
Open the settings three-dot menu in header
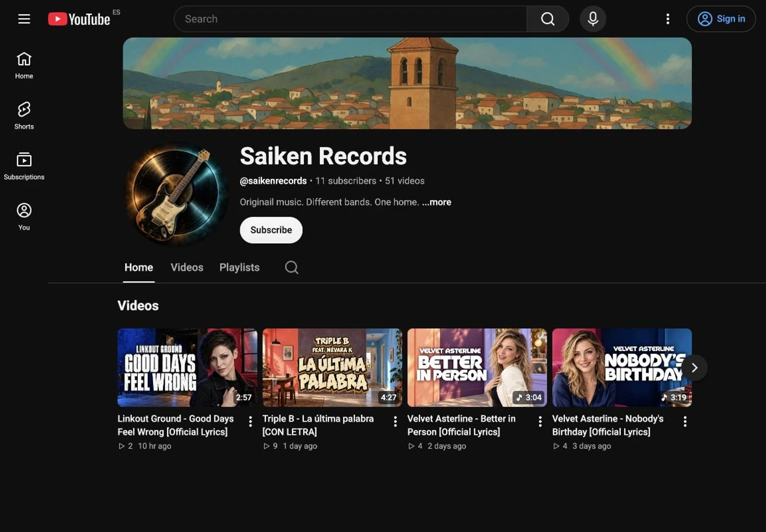tap(668, 19)
